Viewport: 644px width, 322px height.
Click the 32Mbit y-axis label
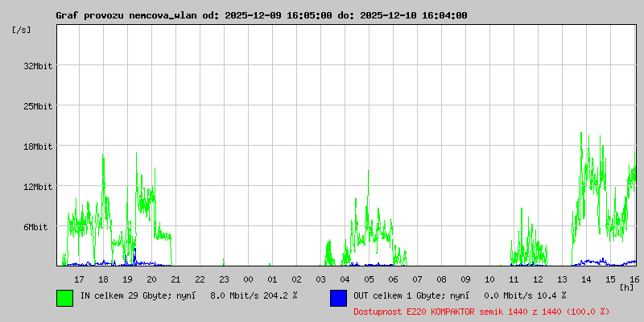tap(38, 66)
